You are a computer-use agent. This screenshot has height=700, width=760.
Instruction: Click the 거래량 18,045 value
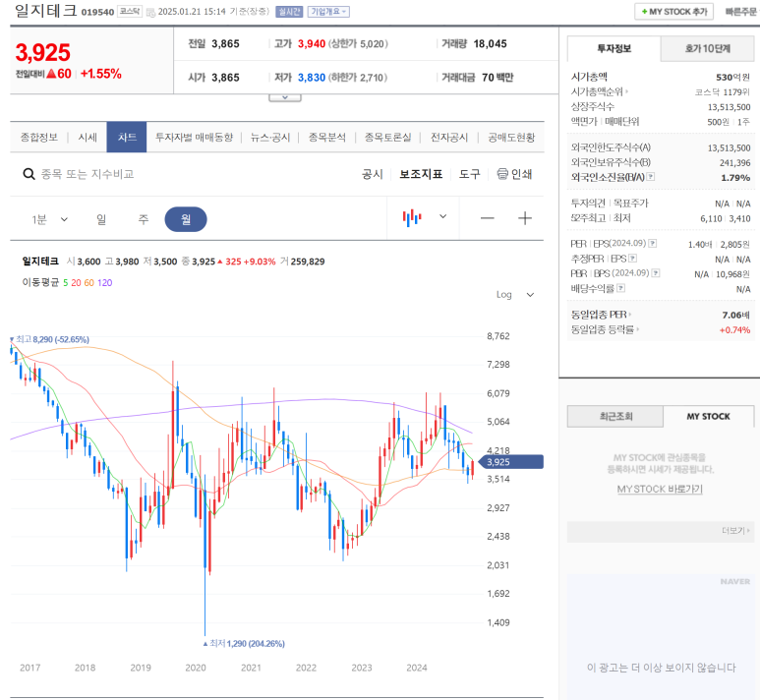pyautogui.click(x=490, y=43)
